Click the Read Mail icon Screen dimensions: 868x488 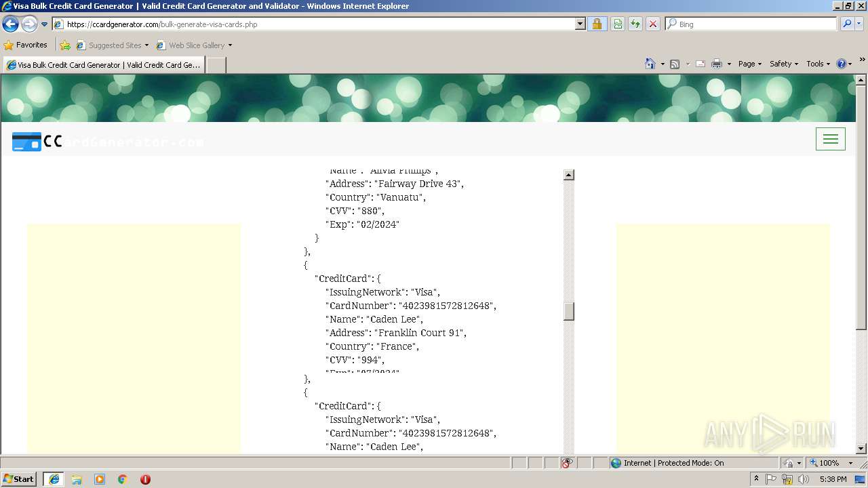(701, 64)
